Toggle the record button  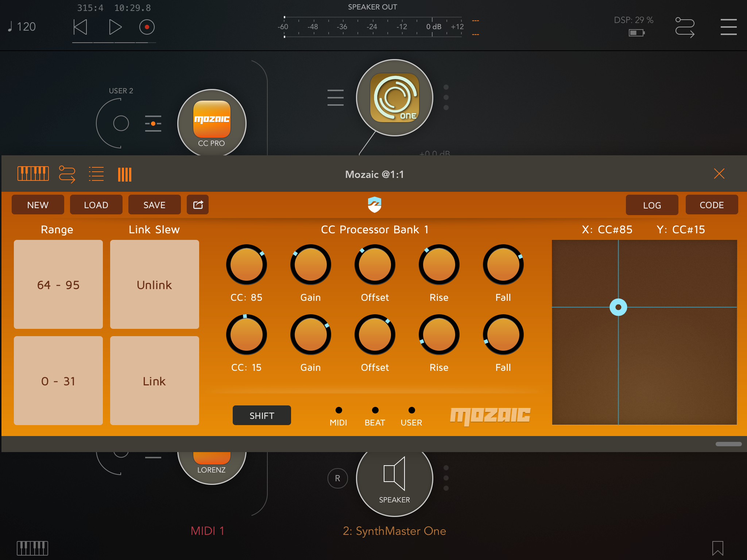pyautogui.click(x=147, y=27)
